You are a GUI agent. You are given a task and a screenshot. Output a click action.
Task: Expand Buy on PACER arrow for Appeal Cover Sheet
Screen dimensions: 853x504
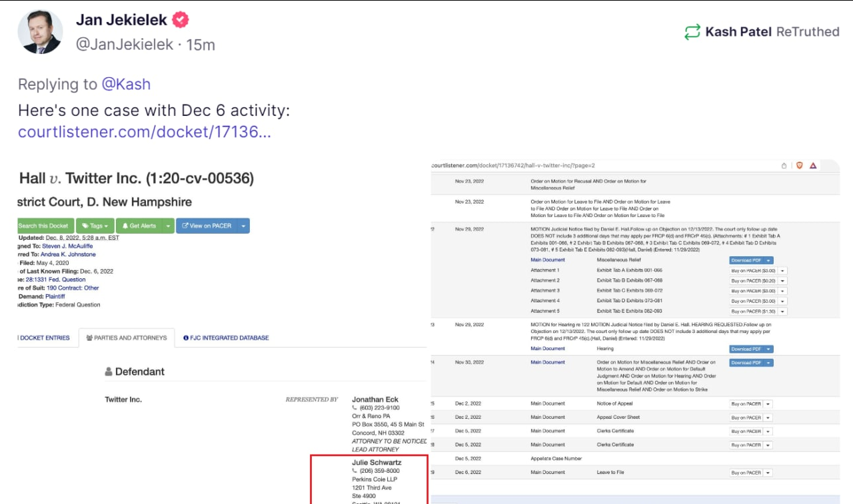click(768, 417)
